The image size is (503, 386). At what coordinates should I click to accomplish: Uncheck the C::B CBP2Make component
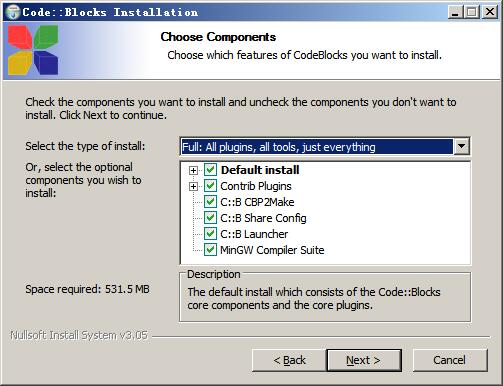click(x=210, y=202)
